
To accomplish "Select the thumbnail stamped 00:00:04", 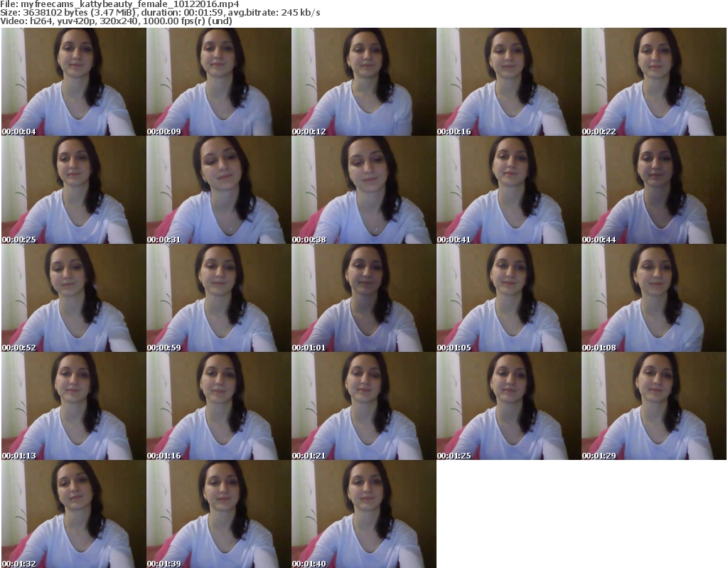I will click(x=74, y=82).
